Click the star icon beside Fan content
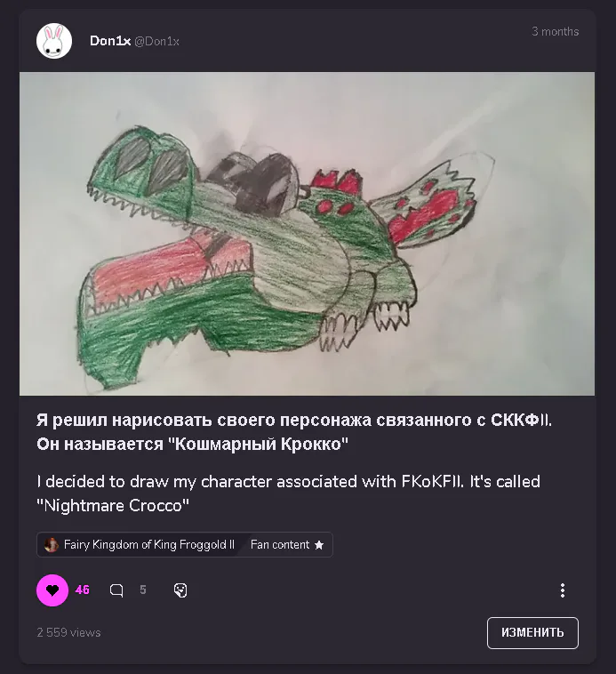Viewport: 616px width, 674px height. coord(319,545)
